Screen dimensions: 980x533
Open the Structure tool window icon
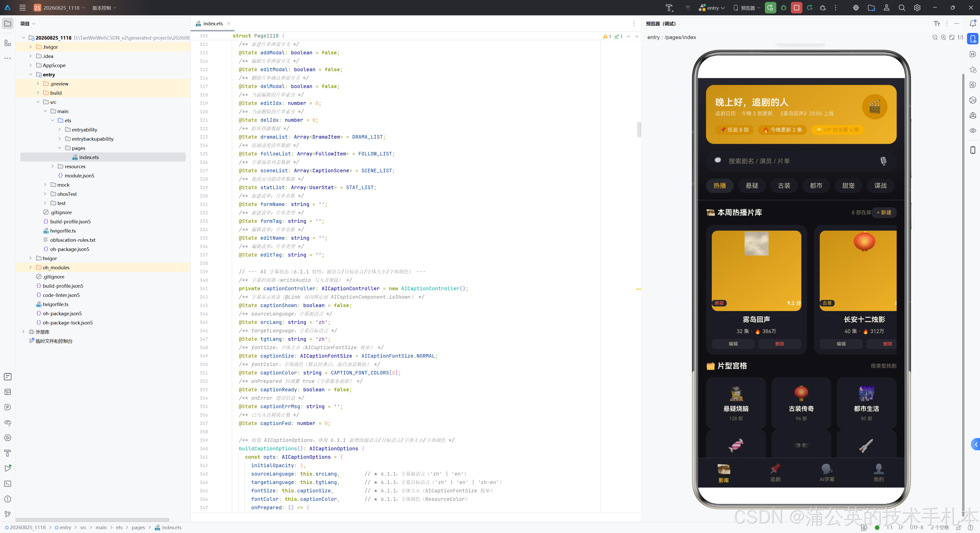[8, 43]
